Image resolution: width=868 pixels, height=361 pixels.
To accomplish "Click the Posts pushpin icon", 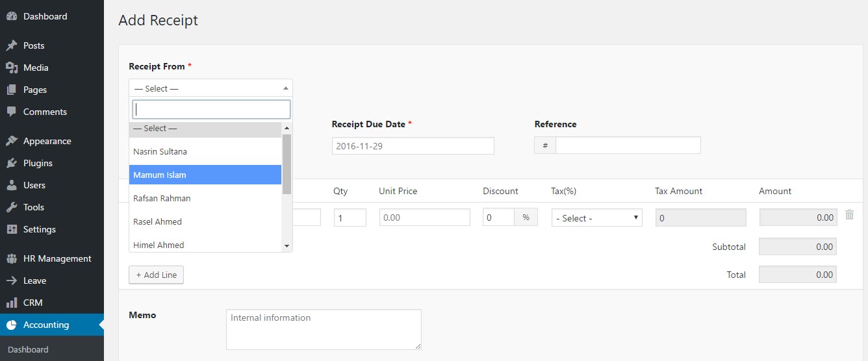I will coord(12,45).
